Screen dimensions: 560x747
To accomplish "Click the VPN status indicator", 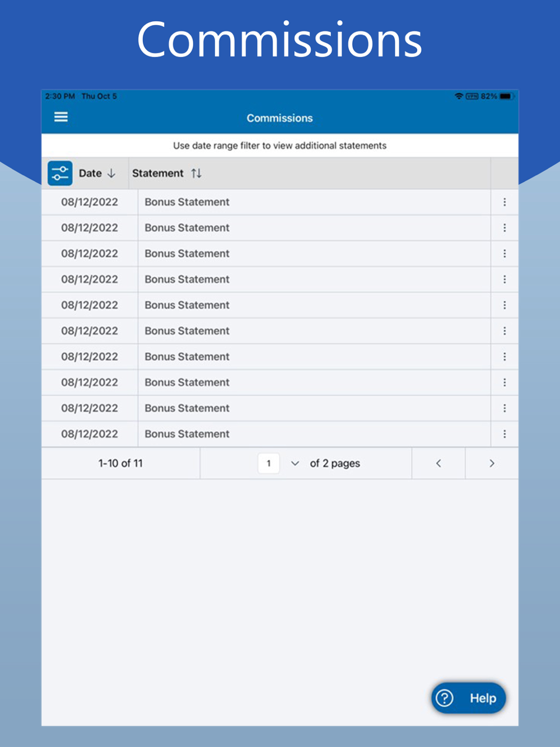I will click(x=472, y=96).
